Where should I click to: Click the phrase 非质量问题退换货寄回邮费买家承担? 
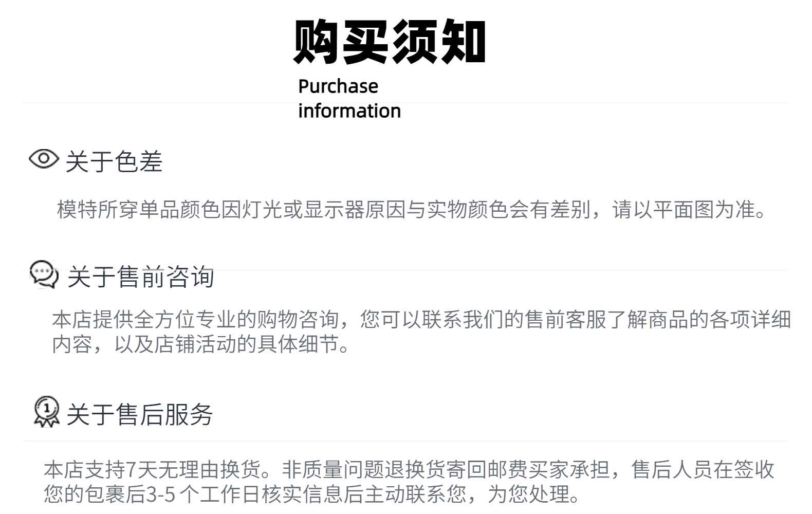tap(446, 470)
